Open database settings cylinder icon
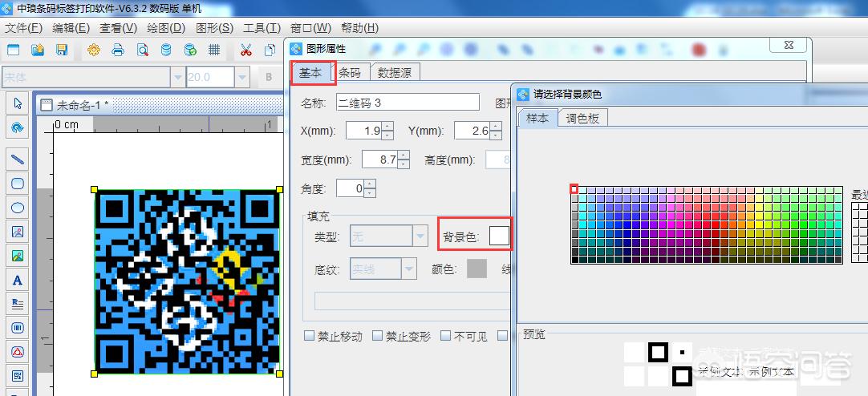Screen dimensions: 868x396 [165, 50]
